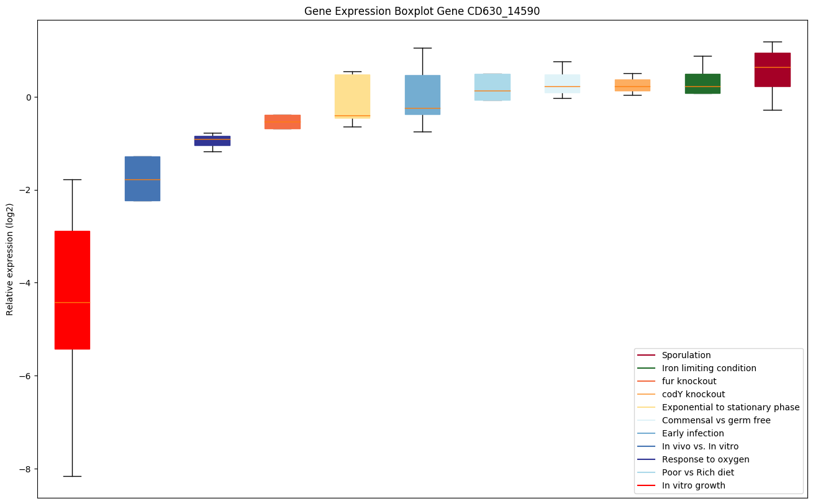813x504 pixels.
Task: Click Exponential to stationary phase legend text
Action: [x=730, y=407]
